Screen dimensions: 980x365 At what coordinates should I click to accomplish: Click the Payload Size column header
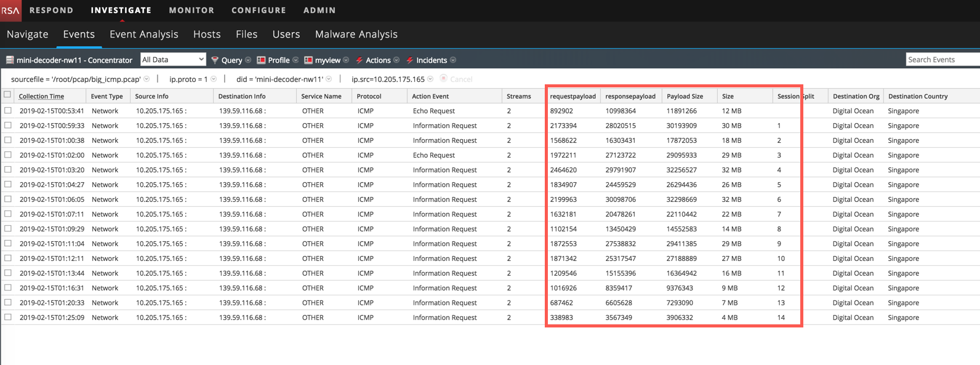pos(685,97)
